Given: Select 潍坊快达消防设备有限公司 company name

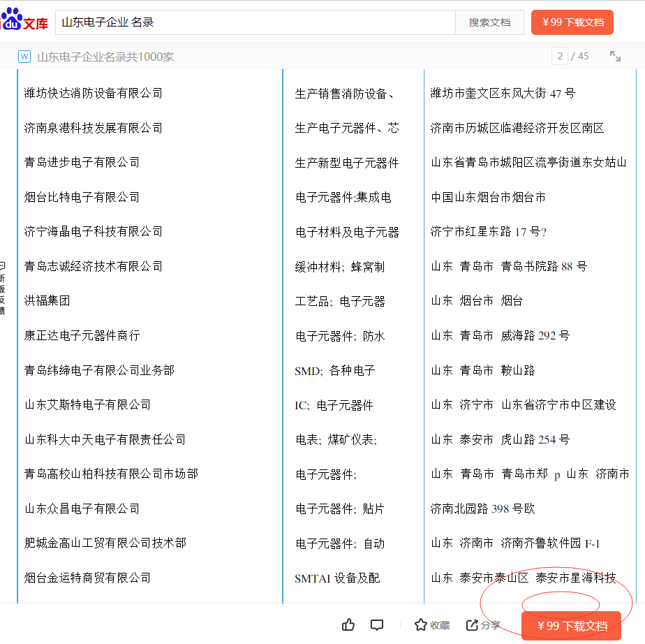Looking at the screenshot, I should click(94, 94).
